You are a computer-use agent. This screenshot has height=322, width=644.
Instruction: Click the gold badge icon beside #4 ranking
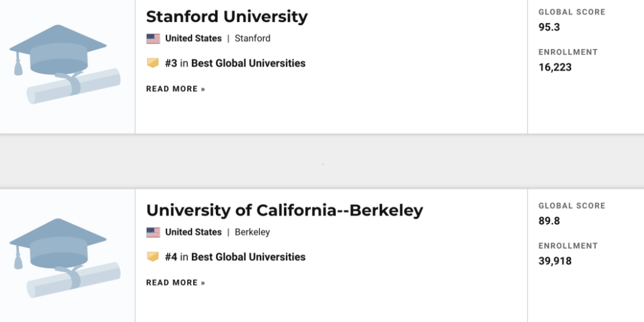pos(153,257)
